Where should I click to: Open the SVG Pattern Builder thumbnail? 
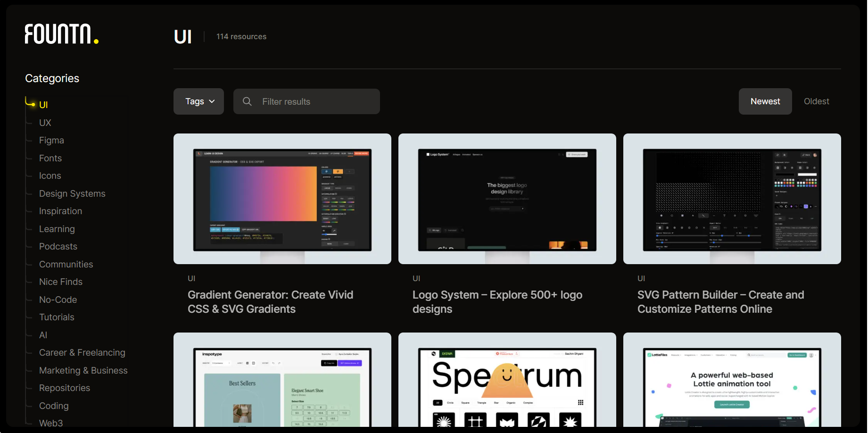tap(732, 199)
